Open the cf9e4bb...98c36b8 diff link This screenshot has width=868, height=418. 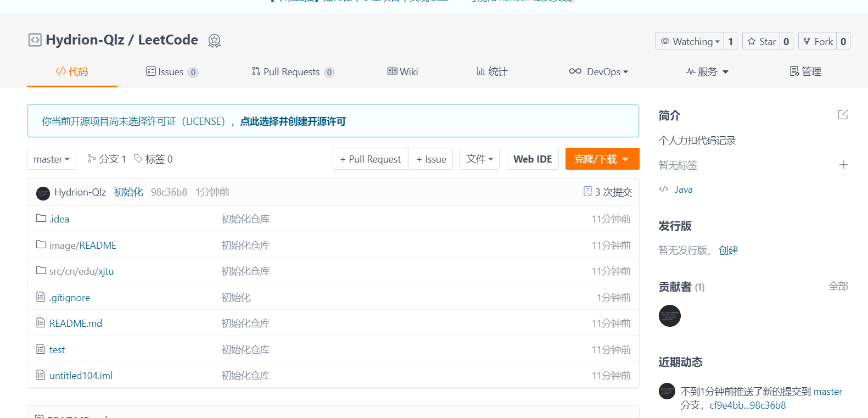pyautogui.click(x=748, y=405)
